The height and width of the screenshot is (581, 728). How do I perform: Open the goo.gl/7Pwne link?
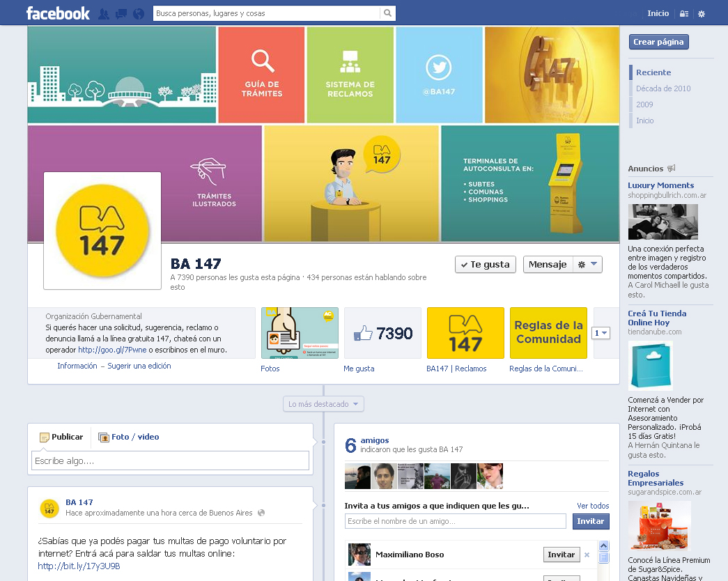112,350
